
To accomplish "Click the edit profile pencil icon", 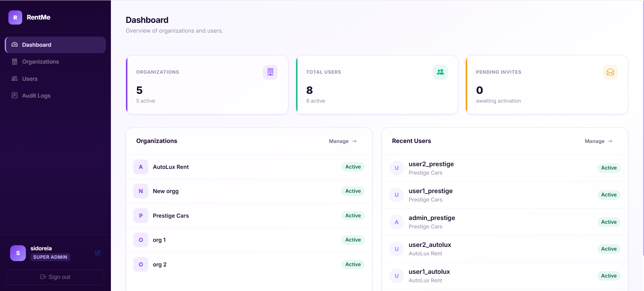I will (x=98, y=253).
